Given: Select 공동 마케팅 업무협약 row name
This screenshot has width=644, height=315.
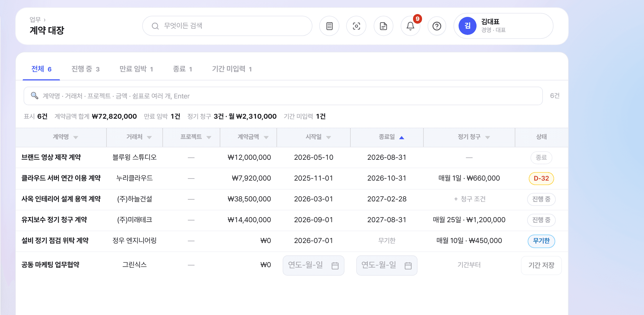Looking at the screenshot, I should (x=51, y=265).
